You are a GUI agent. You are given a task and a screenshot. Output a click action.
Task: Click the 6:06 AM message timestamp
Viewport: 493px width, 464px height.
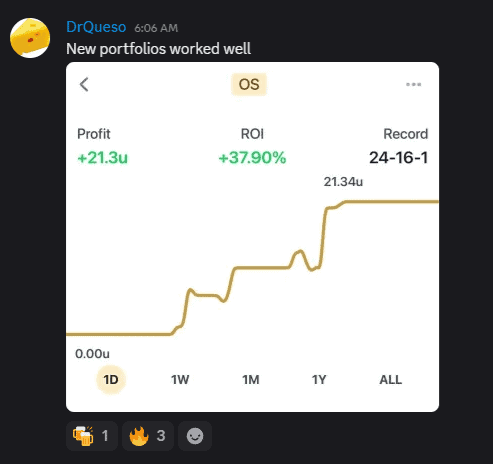coord(156,28)
